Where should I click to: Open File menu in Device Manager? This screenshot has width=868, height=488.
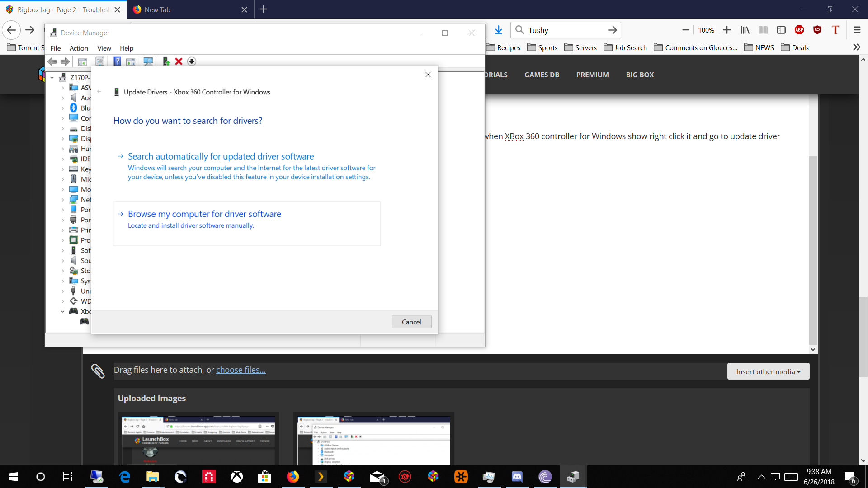pyautogui.click(x=56, y=48)
